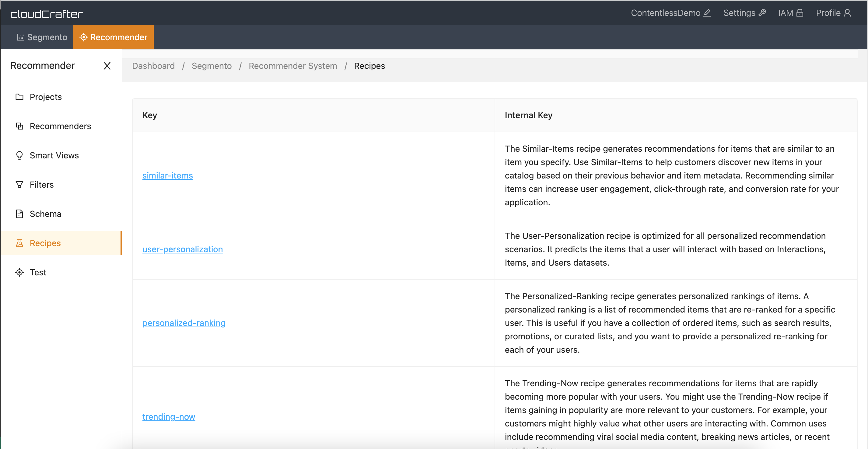Viewport: 868px width, 449px height.
Task: Click the crosshair icon beside Test
Action: [19, 272]
